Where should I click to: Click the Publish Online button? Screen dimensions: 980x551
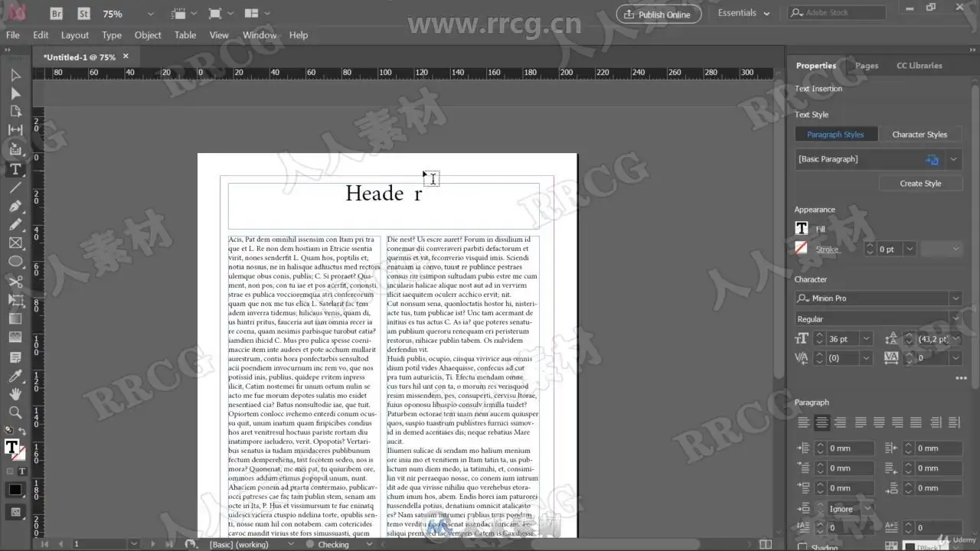coord(658,14)
